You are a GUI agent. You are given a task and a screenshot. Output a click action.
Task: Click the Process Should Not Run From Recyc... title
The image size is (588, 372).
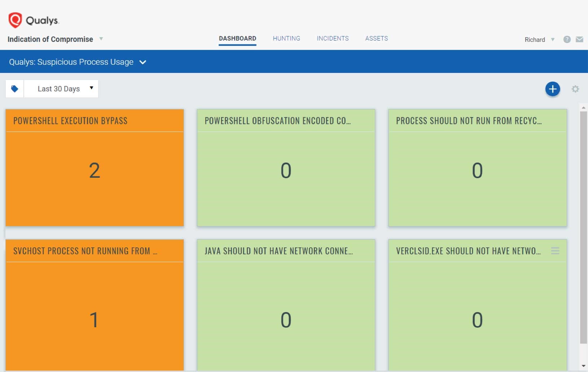[469, 121]
